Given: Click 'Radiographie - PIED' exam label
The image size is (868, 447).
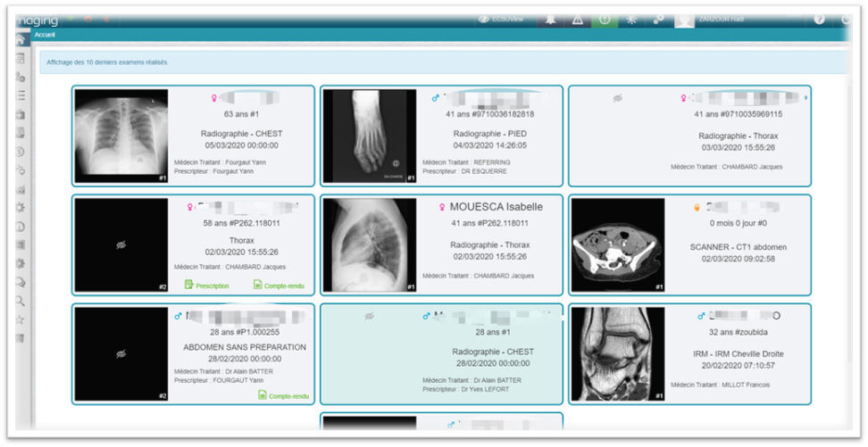Looking at the screenshot, I should 490,134.
